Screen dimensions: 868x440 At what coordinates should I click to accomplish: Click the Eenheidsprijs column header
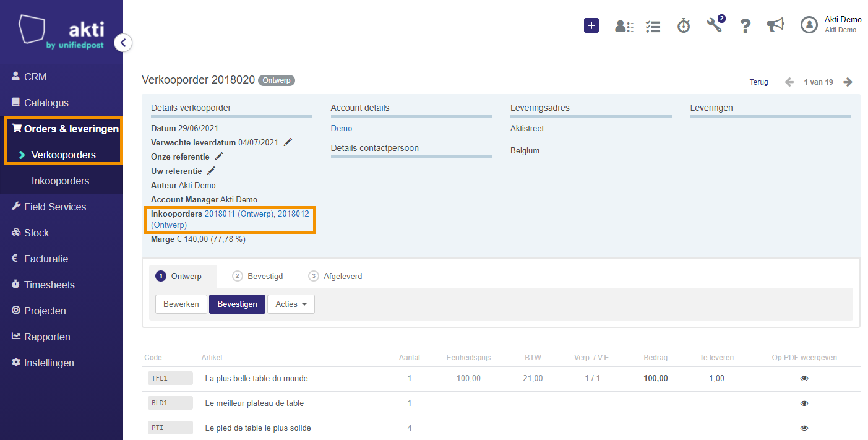pos(468,358)
